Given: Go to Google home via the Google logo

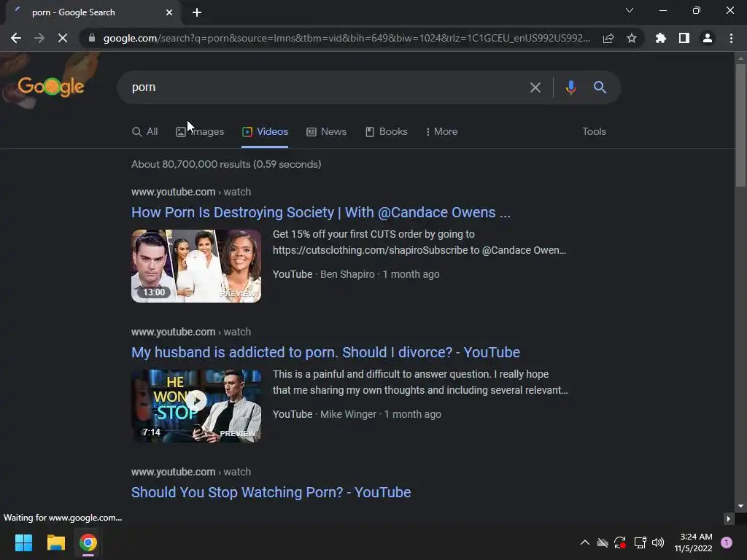Looking at the screenshot, I should 50,87.
